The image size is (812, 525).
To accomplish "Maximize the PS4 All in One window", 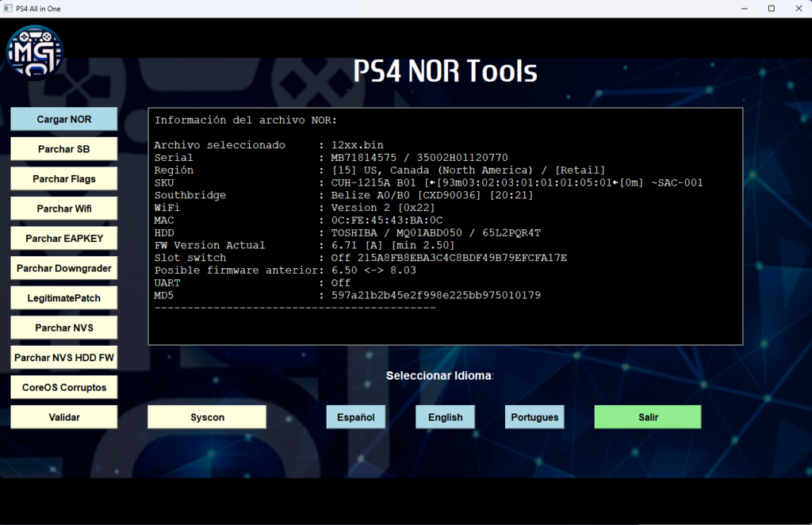I will 771,9.
